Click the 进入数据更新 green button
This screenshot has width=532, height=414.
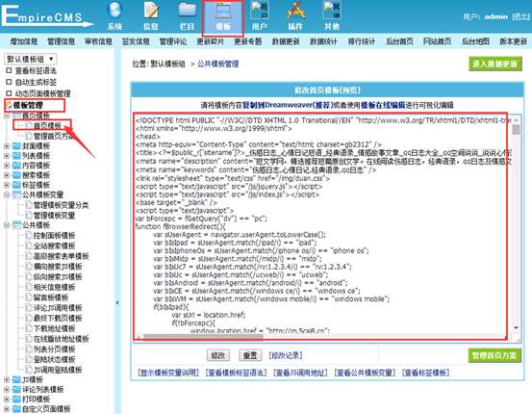pos(495,64)
